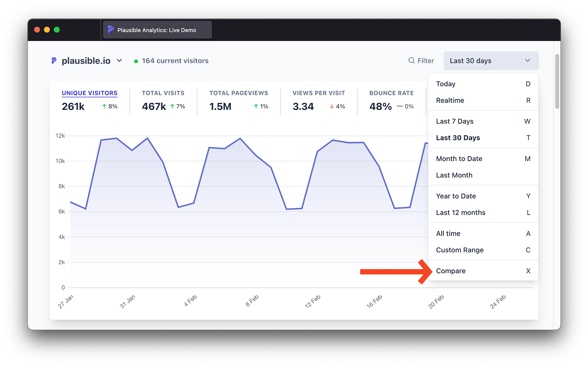The height and width of the screenshot is (366, 588).
Task: Click the 1.5M total pageviews value
Action: pyautogui.click(x=220, y=106)
